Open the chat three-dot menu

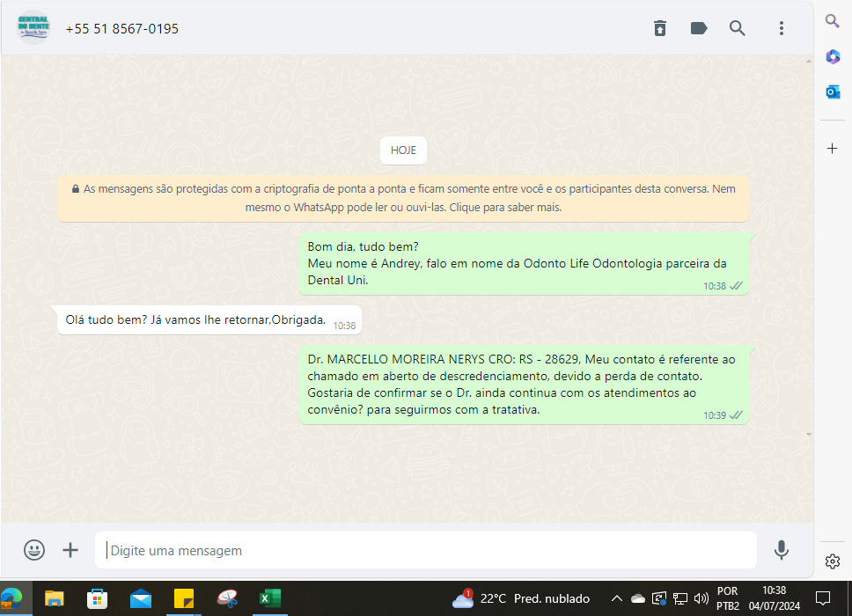coord(782,28)
